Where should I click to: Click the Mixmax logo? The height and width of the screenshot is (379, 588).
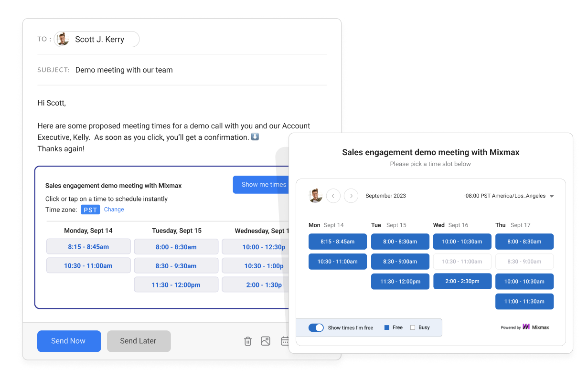click(x=535, y=327)
